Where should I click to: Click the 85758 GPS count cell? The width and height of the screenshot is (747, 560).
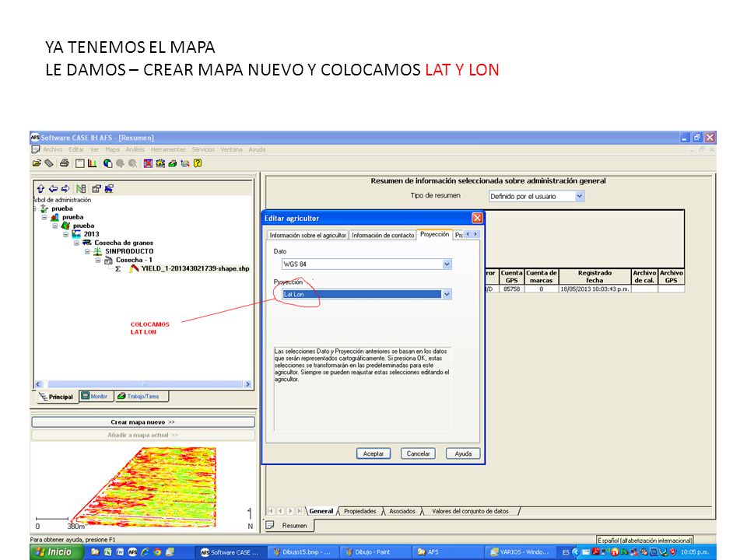click(512, 289)
